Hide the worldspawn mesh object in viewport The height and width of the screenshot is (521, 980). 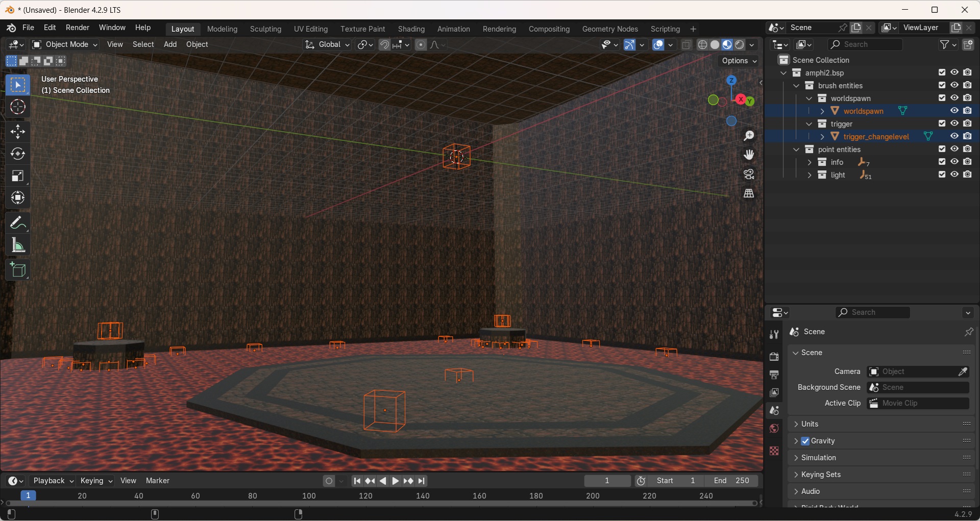click(954, 111)
